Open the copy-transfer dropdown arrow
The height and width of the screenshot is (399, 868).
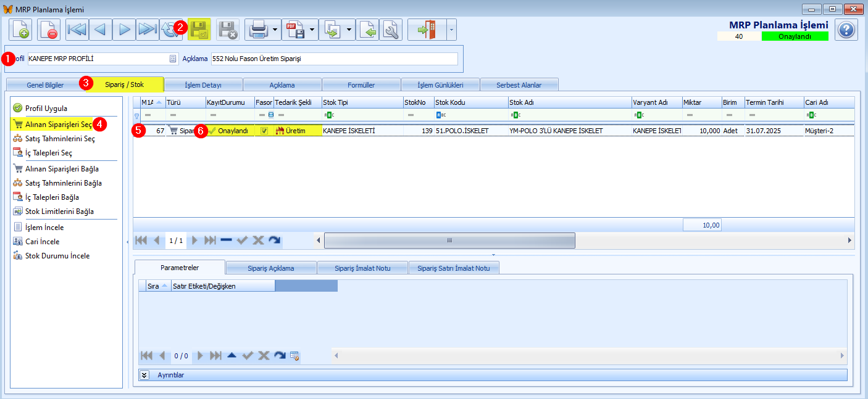pos(349,30)
